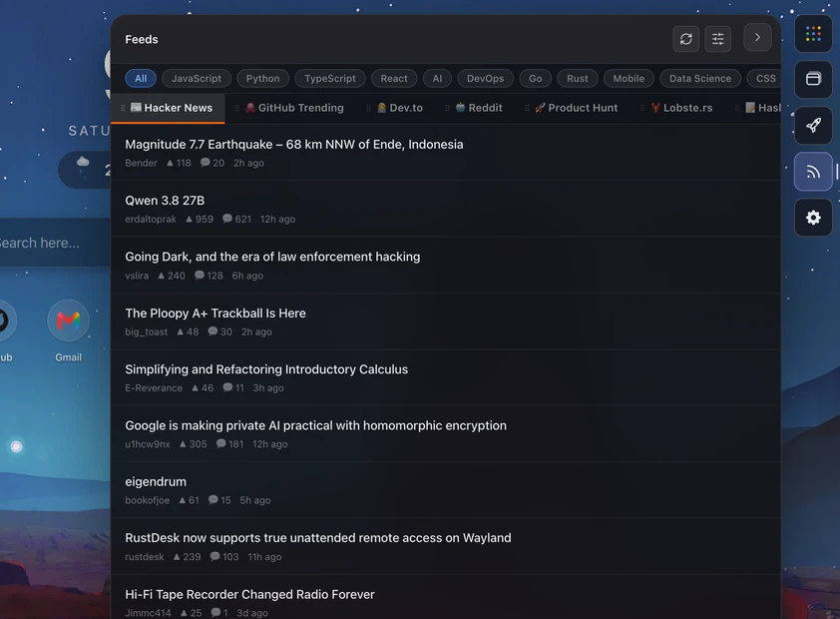Viewport: 840px width, 619px height.
Task: Filter feeds by React
Action: (394, 78)
